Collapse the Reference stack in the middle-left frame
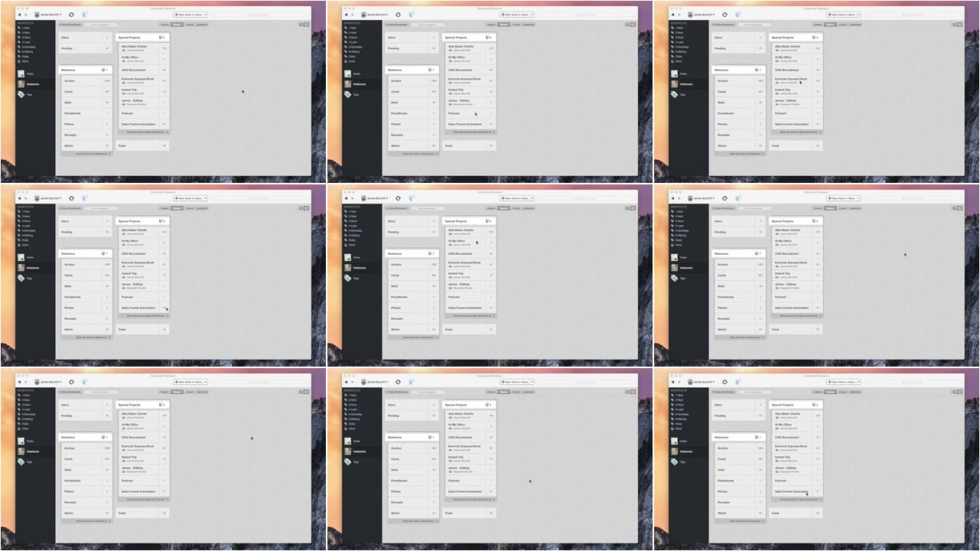Image resolution: width=980 pixels, height=551 pixels. (x=107, y=253)
